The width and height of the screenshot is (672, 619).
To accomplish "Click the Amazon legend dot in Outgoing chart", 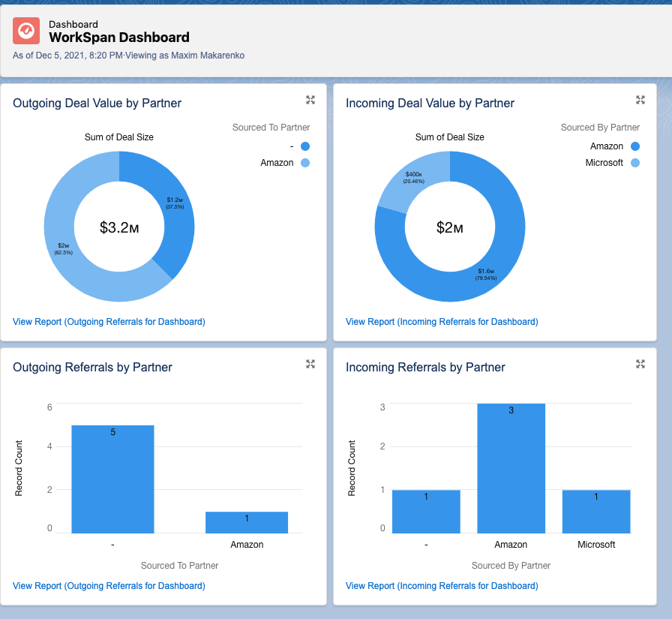I will click(305, 163).
